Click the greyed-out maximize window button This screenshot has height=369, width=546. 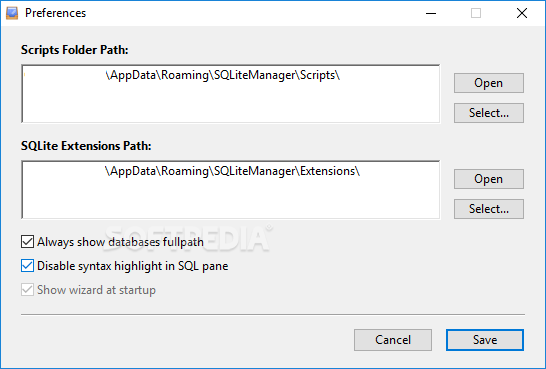(x=476, y=13)
